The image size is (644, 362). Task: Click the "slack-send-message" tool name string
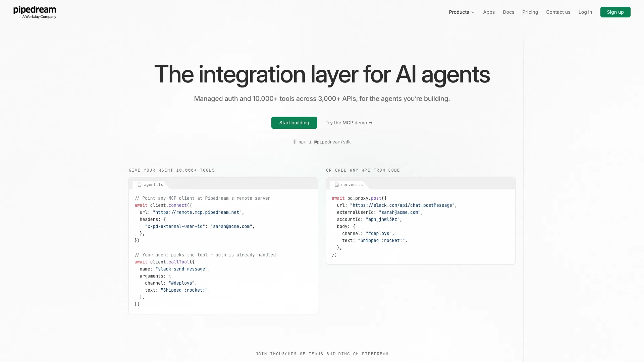tap(182, 269)
